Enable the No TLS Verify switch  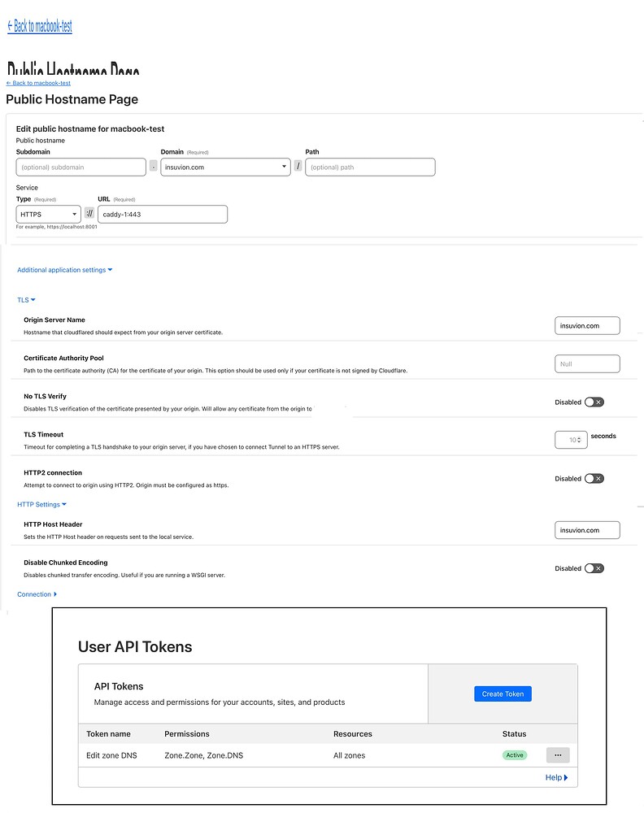(x=594, y=402)
